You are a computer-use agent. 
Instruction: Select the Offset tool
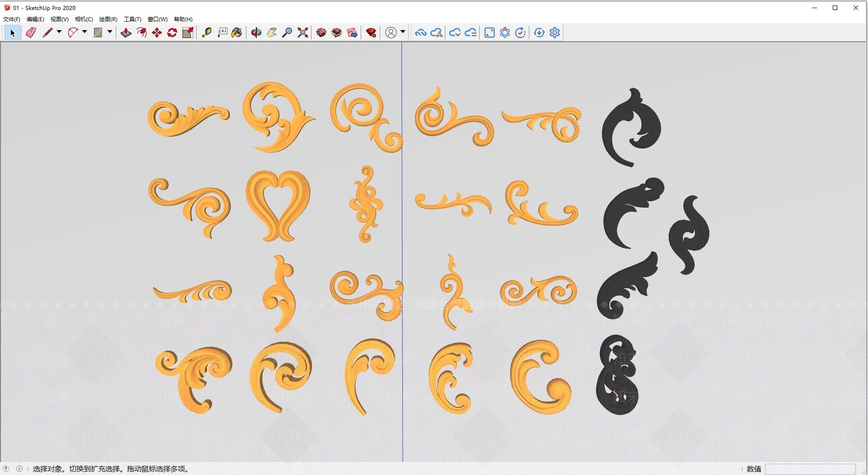click(x=142, y=33)
